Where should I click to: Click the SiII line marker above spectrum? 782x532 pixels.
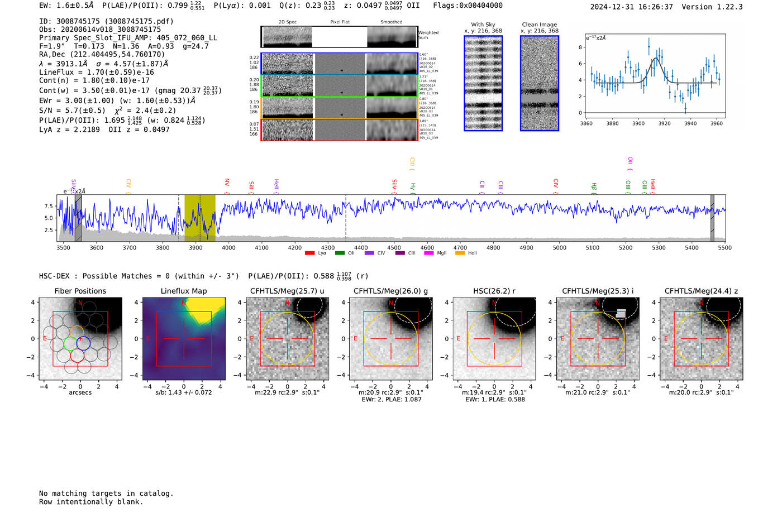point(251,188)
